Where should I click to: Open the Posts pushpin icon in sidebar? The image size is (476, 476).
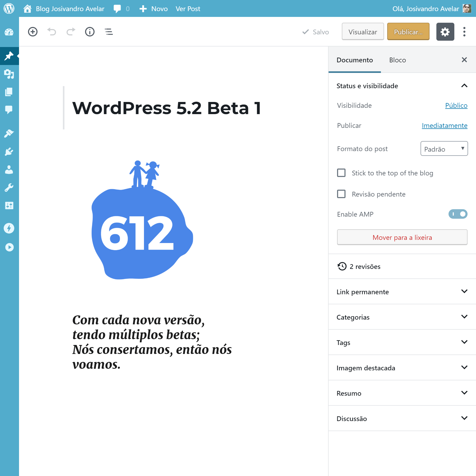point(9,56)
